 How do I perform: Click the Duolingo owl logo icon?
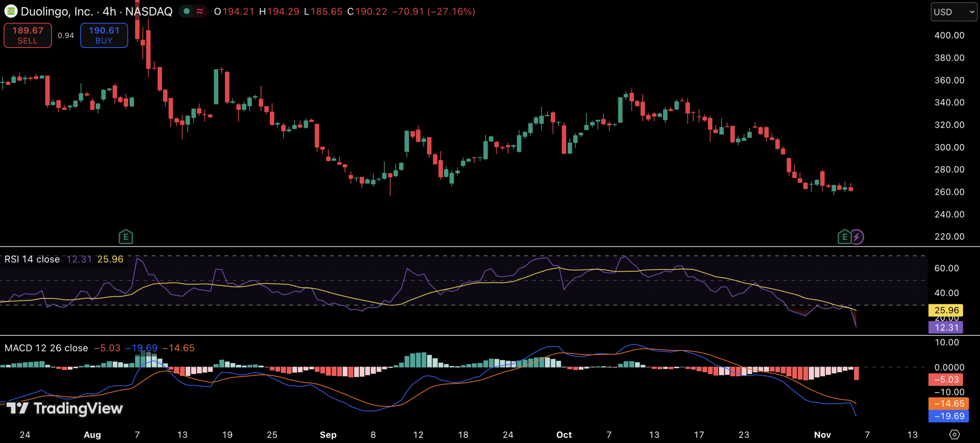pos(11,11)
